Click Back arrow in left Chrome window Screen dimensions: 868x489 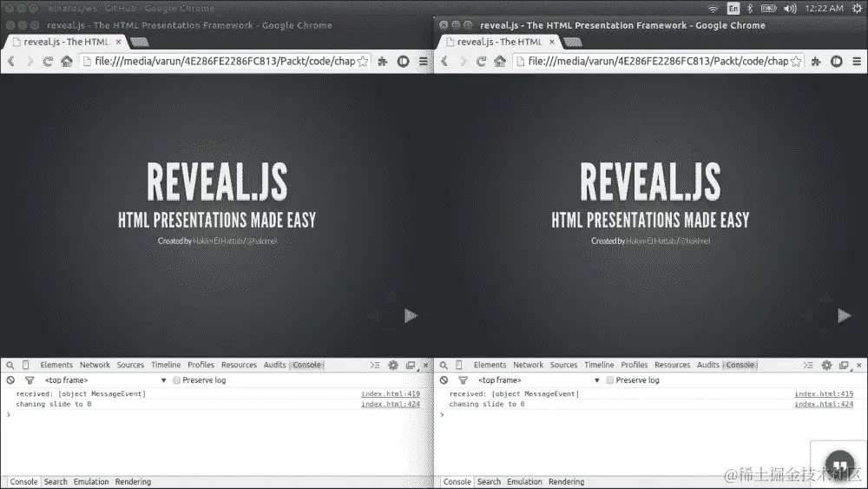(11, 62)
